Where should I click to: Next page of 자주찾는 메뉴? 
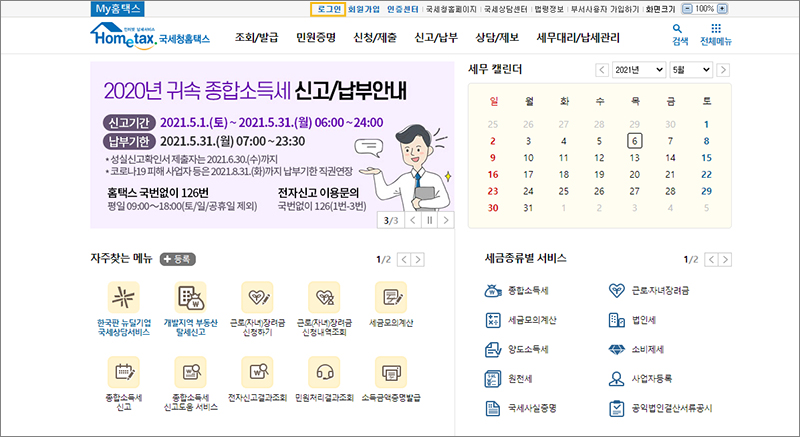coord(418,260)
